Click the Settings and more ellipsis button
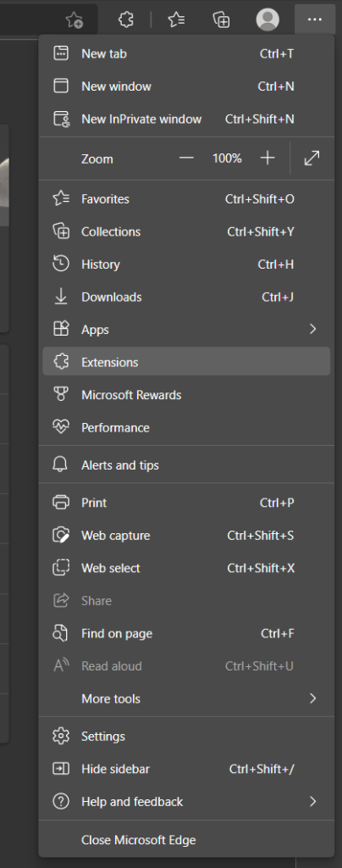This screenshot has width=342, height=868. 315,20
